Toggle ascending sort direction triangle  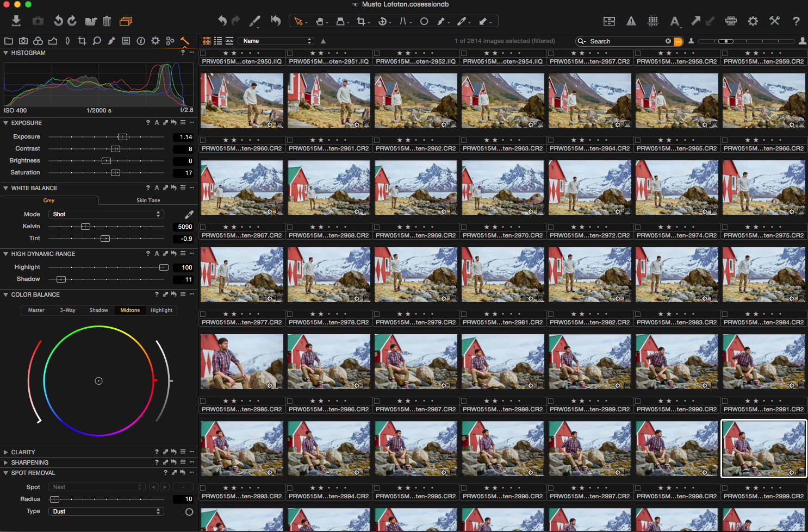coord(324,41)
